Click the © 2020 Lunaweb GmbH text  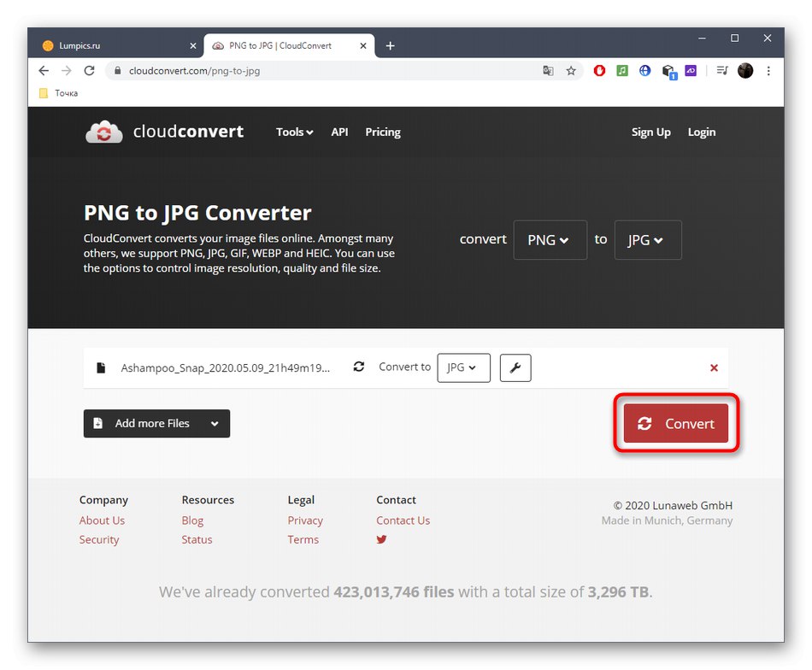pyautogui.click(x=673, y=505)
